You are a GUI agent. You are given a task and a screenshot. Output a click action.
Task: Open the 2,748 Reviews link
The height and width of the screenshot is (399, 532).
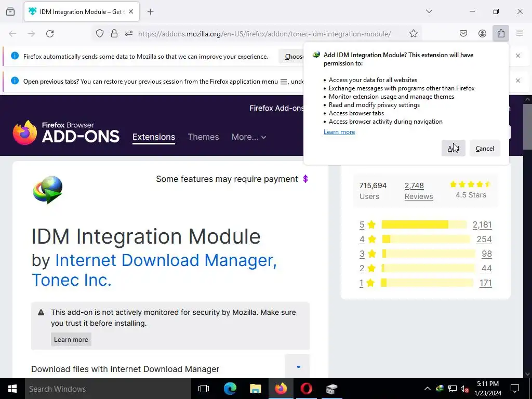pos(419,191)
